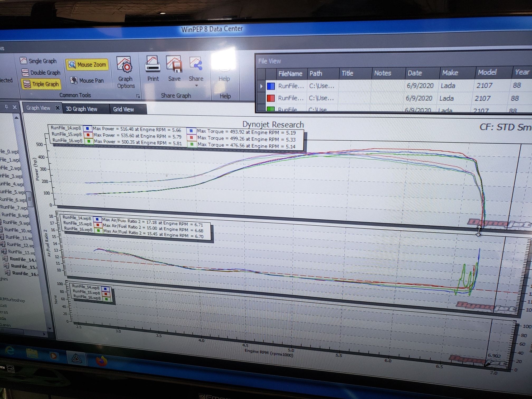Click the Model column header

click(493, 72)
